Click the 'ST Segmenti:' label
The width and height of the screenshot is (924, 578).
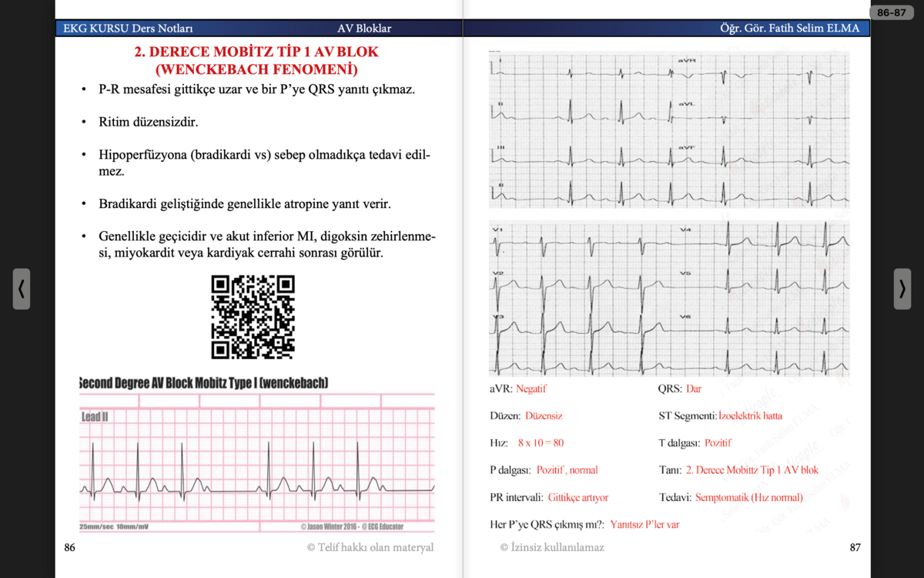click(687, 415)
